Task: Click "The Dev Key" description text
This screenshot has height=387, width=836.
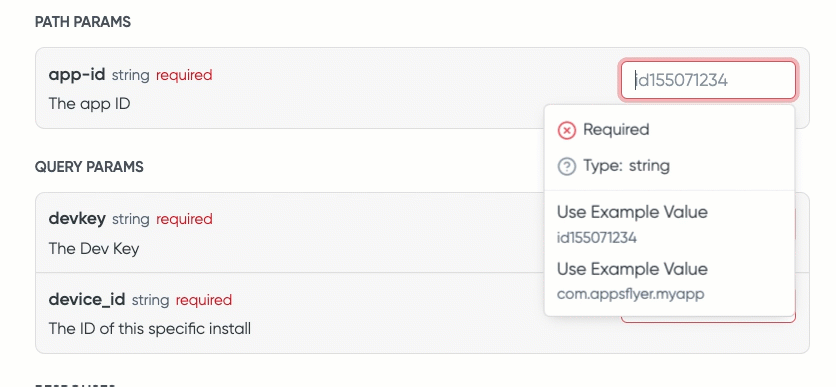Action: [94, 248]
